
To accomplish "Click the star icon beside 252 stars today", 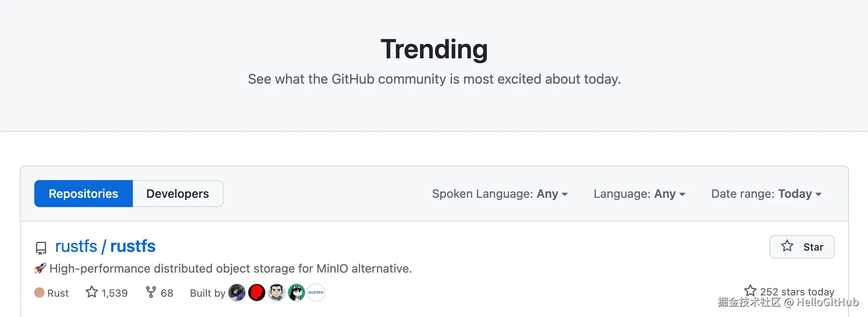I will click(x=750, y=291).
